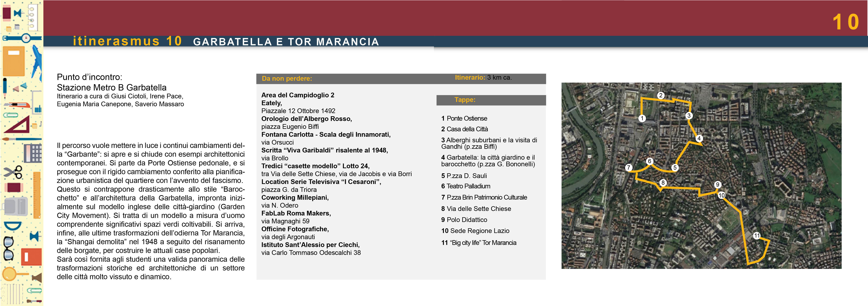Click the large orange notebook icon
This screenshot has width=868, height=306.
point(13,61)
